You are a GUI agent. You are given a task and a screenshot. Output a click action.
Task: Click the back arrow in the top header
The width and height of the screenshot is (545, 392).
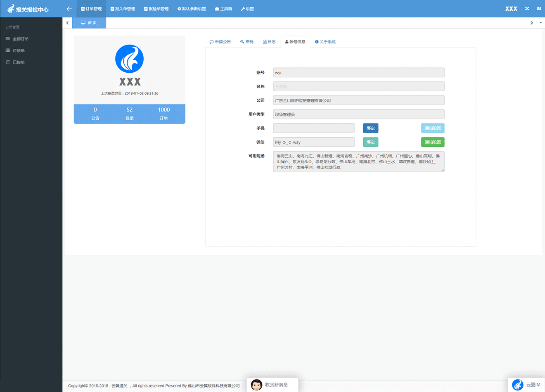[69, 9]
